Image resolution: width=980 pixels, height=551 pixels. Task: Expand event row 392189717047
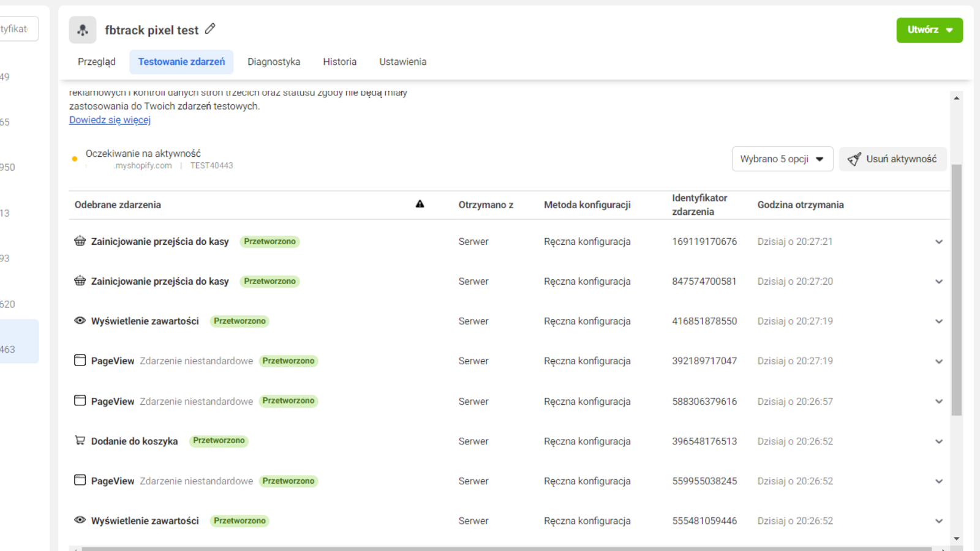[x=938, y=361]
